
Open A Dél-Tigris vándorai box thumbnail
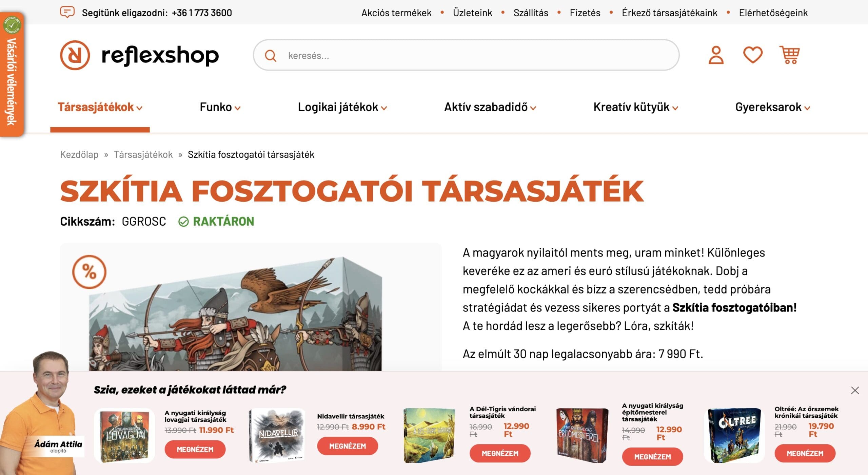click(x=429, y=436)
